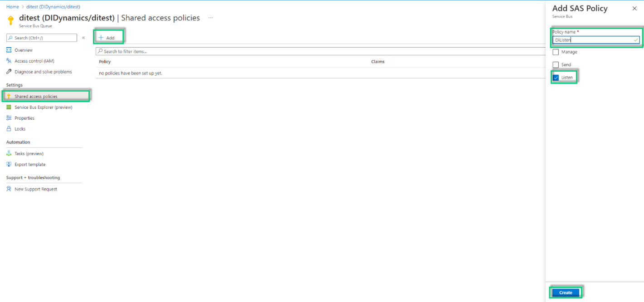Enable the Manage checkbox
The image size is (644, 302).
coord(556,52)
